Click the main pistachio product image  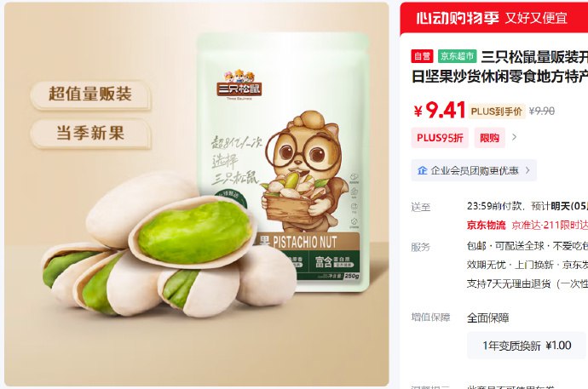point(197,194)
